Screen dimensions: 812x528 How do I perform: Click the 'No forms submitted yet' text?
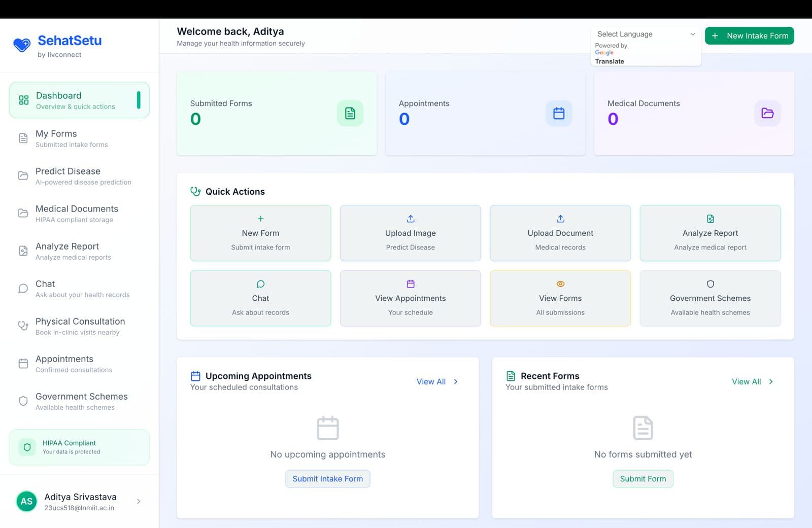(x=643, y=454)
